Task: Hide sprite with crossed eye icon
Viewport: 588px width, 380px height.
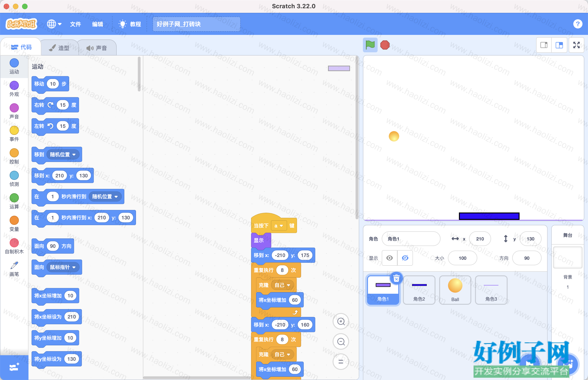Action: pyautogui.click(x=405, y=258)
